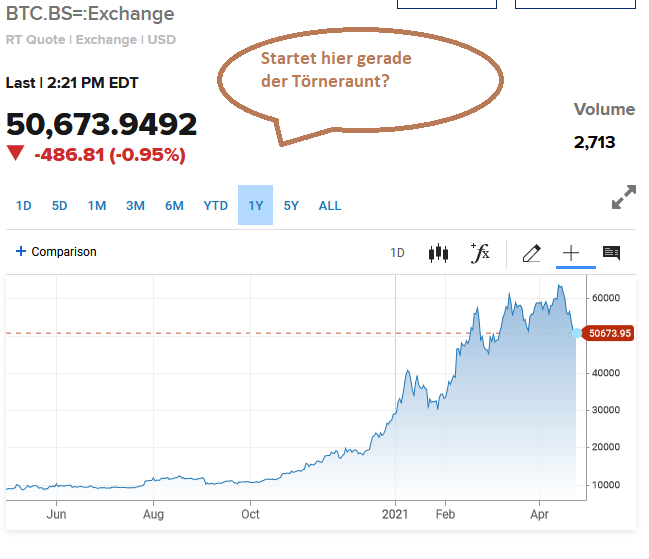
Task: Show the 6M price range
Action: tap(174, 206)
